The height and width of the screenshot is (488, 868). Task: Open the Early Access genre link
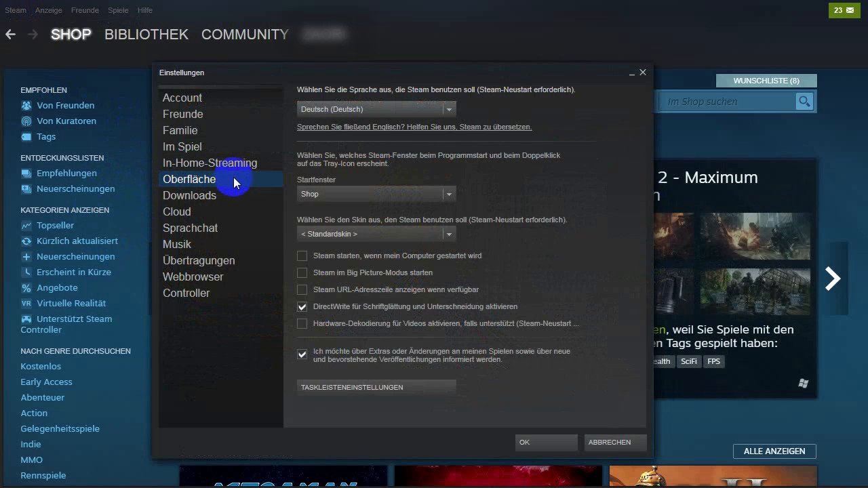[x=46, y=382]
